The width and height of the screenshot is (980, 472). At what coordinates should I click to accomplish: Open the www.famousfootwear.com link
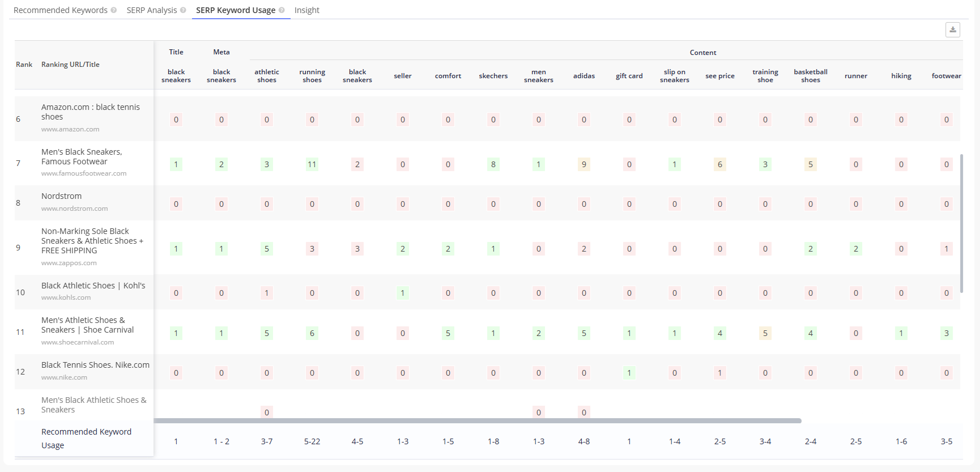84,173
